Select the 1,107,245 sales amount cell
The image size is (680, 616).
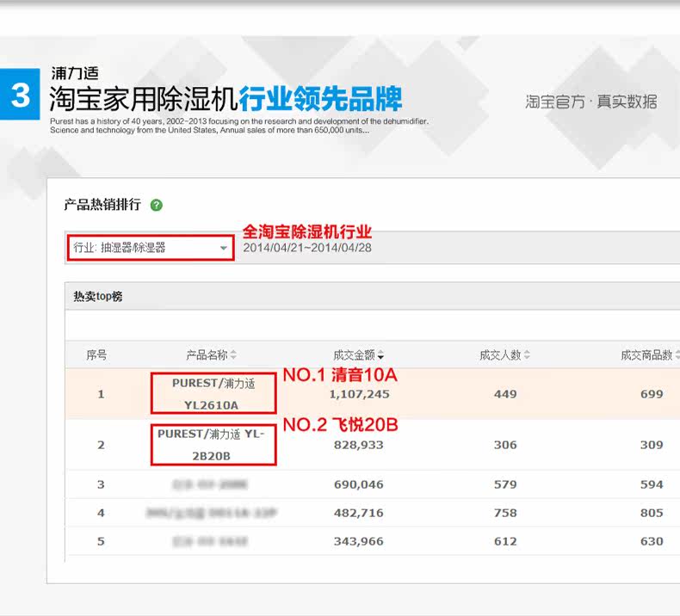tap(359, 394)
